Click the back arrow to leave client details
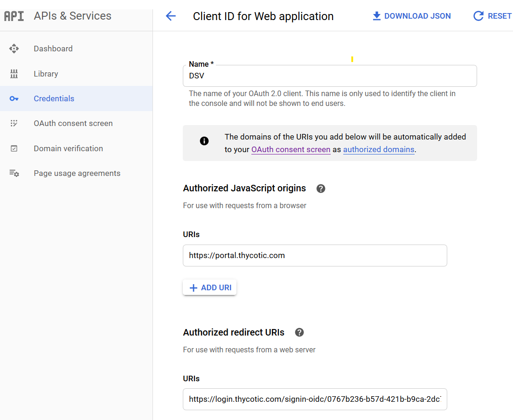Viewport: 513px width, 420px height. click(x=171, y=16)
